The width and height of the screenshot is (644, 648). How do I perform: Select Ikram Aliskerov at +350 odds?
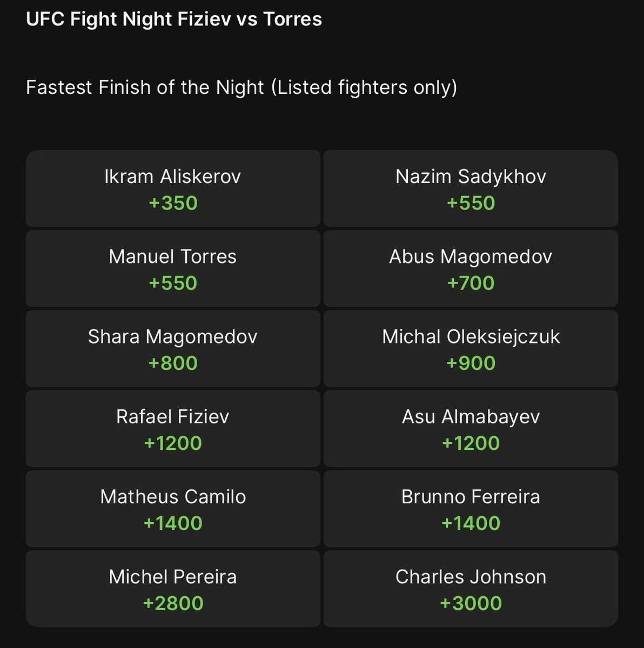click(x=173, y=188)
